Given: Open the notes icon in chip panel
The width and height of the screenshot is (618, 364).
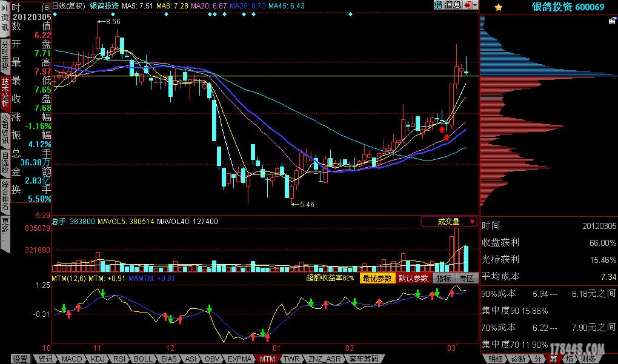Looking at the screenshot, I should pyautogui.click(x=613, y=21).
